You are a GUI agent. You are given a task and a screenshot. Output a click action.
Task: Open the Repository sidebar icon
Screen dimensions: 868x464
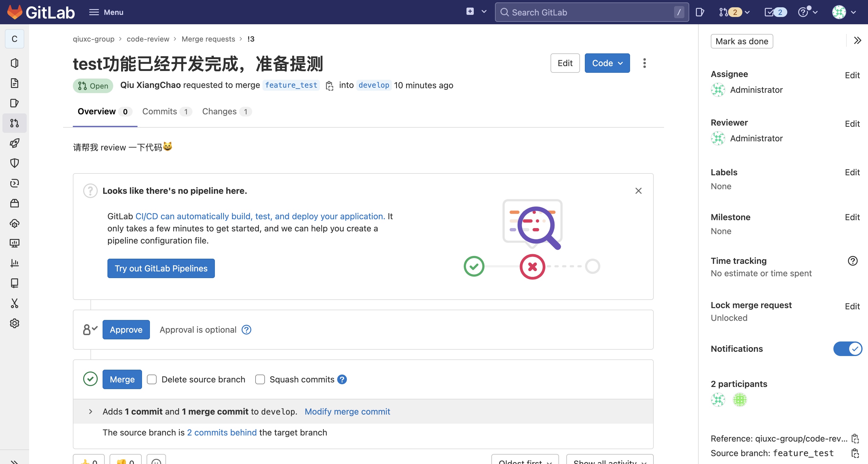tap(15, 83)
